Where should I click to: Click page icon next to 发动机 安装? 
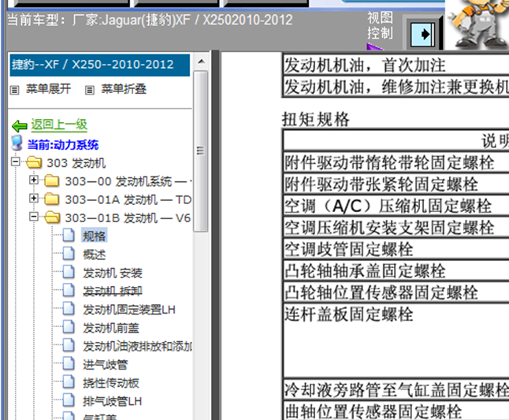pos(69,272)
